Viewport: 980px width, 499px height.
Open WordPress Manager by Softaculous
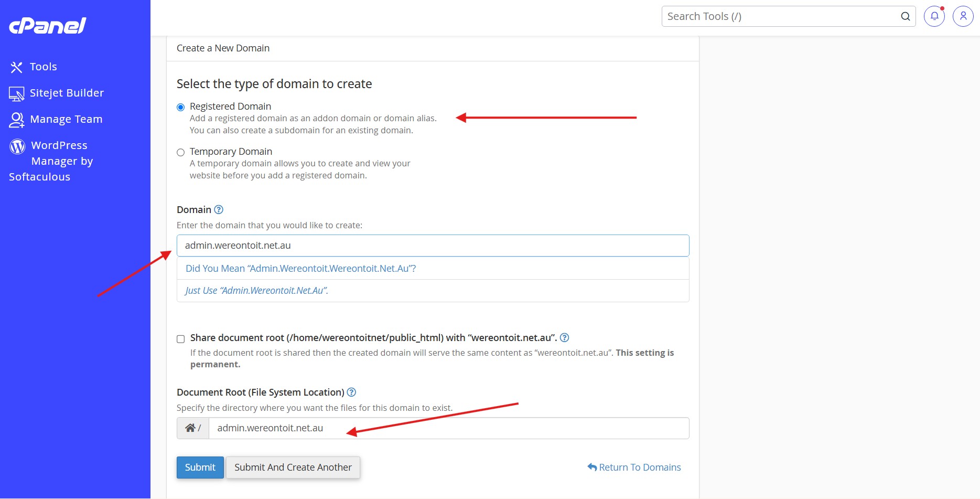point(51,161)
